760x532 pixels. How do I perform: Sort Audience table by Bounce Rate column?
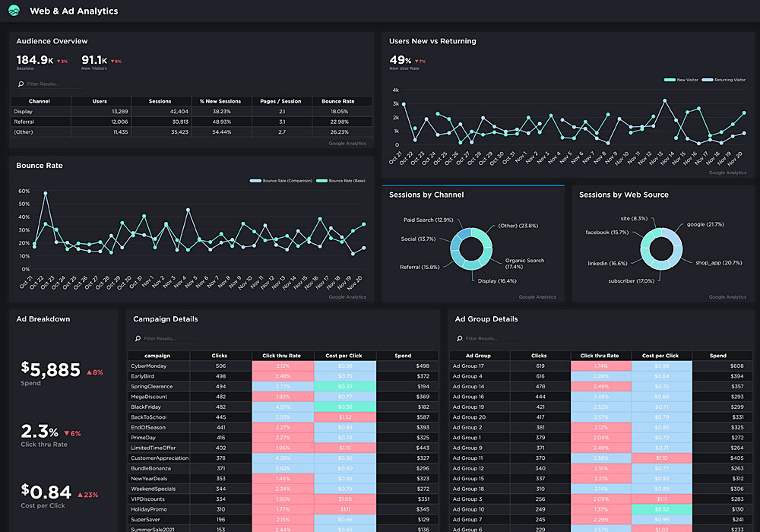(x=337, y=101)
